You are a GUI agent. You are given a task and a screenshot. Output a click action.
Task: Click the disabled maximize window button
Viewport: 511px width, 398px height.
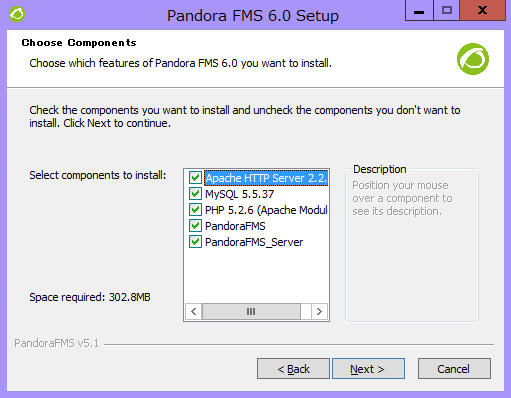(446, 10)
